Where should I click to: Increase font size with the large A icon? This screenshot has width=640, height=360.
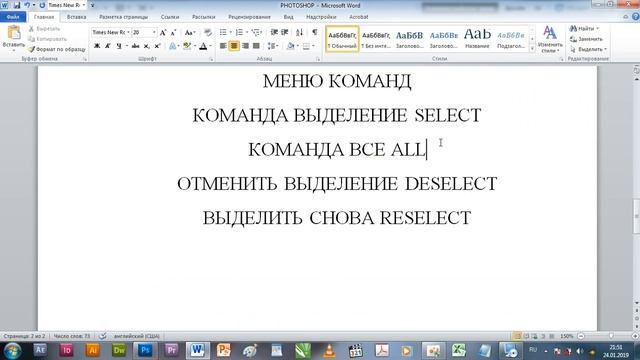pyautogui.click(x=163, y=32)
